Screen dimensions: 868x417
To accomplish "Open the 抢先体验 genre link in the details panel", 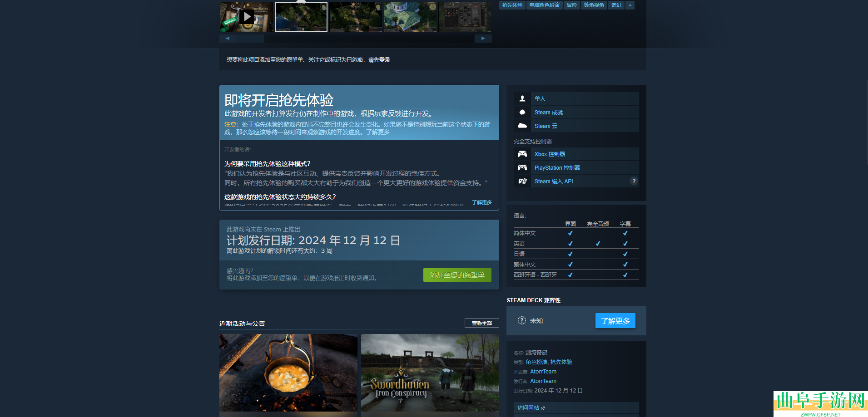I will click(561, 362).
